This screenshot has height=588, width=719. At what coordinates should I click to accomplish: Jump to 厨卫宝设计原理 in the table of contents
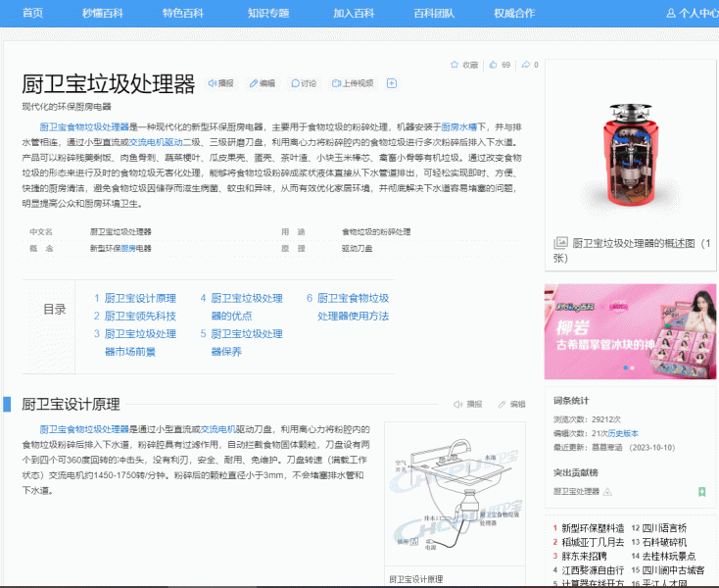point(140,298)
